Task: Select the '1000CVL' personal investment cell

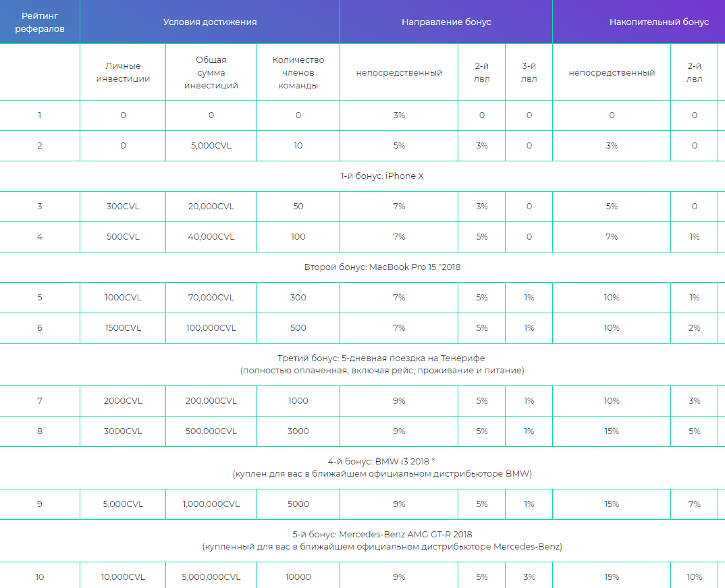Action: tap(123, 297)
